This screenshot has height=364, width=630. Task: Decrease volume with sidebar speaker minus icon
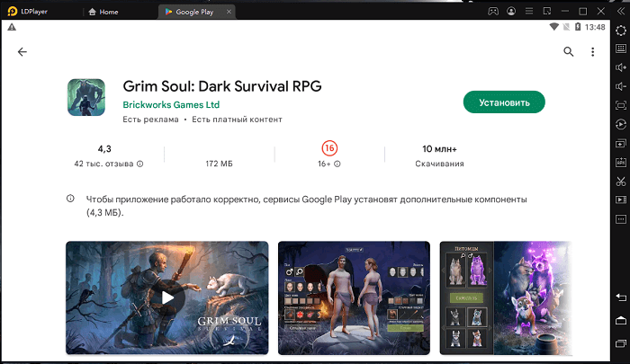(621, 86)
